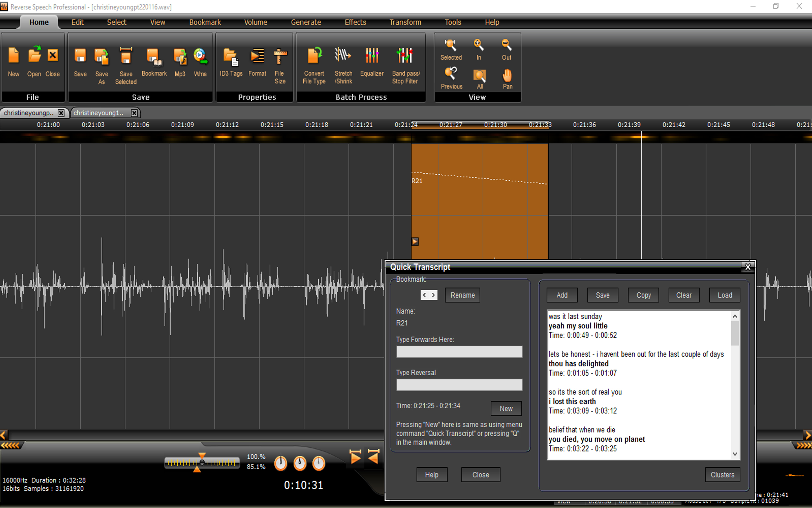Go to next bookmark arrow
The height and width of the screenshot is (508, 812).
coord(433,295)
